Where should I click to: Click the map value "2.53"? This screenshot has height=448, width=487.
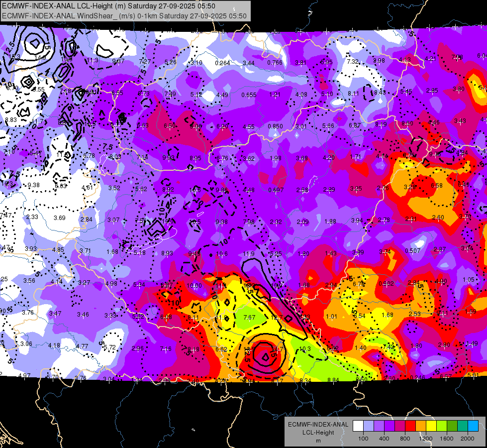click(415, 314)
